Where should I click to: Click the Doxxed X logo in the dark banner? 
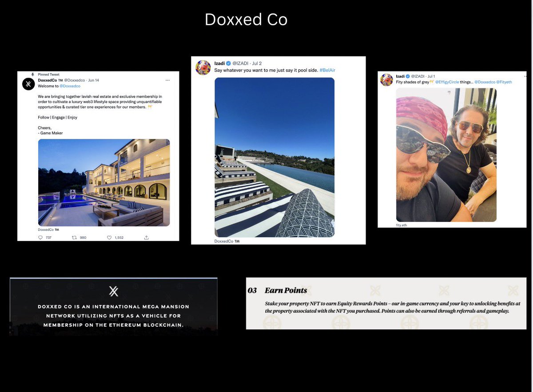point(114,291)
